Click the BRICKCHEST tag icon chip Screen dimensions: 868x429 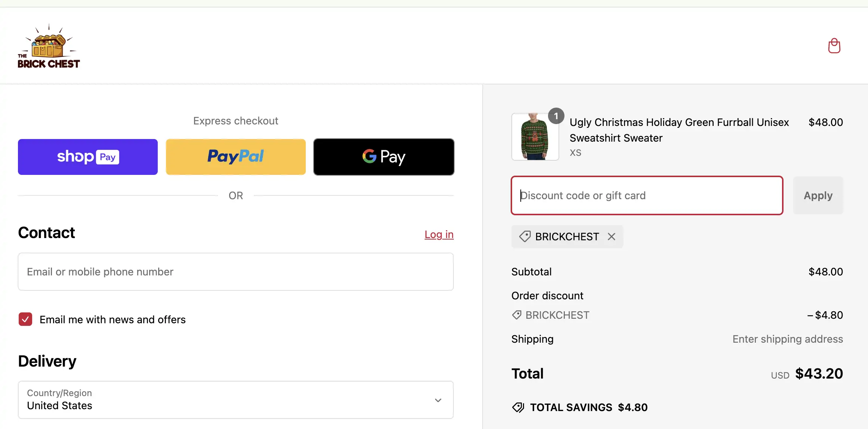525,237
